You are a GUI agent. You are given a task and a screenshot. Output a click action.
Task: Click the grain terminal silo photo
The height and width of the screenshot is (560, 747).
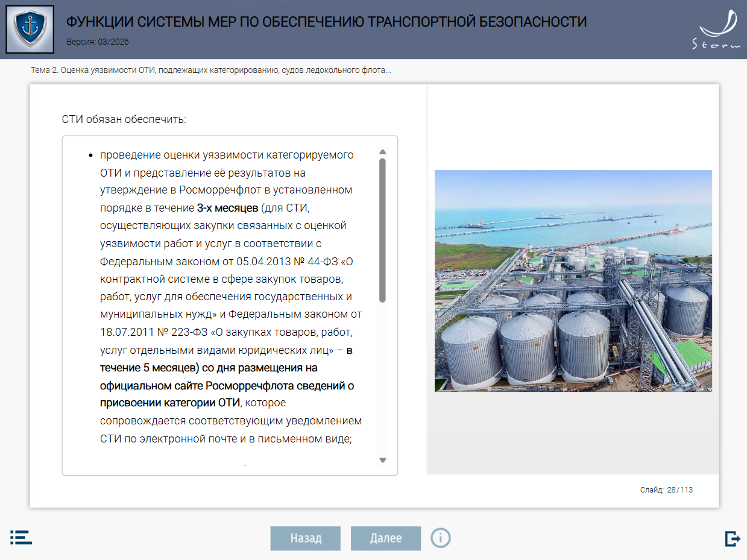point(573,280)
